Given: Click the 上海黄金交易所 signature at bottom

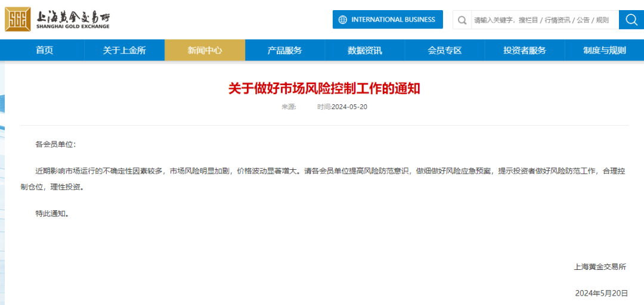Looking at the screenshot, I should pos(600,267).
